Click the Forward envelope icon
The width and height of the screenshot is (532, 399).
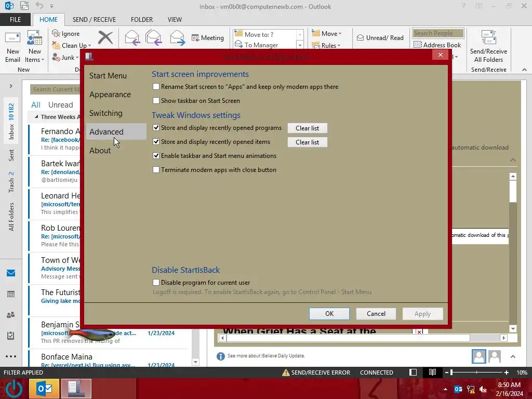(x=178, y=37)
